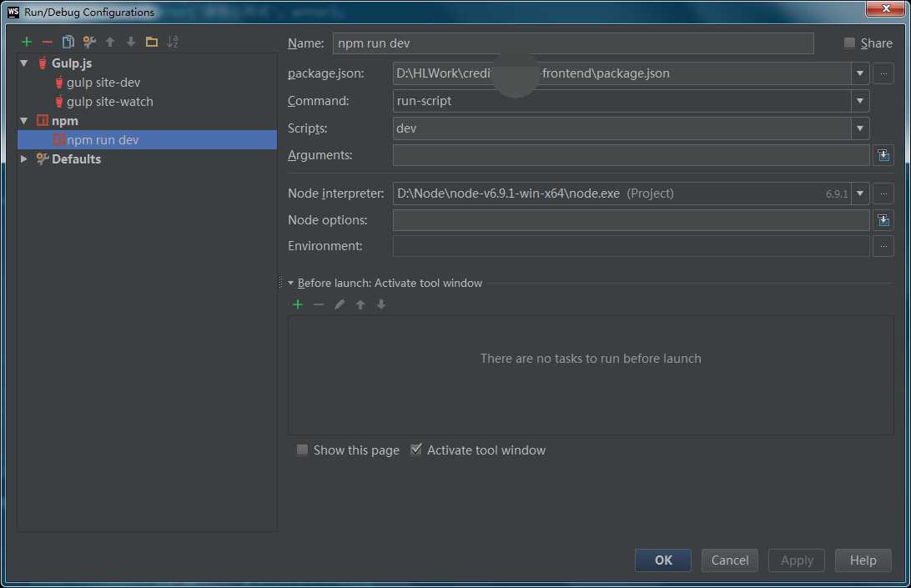This screenshot has width=911, height=588.
Task: Open the package.json dropdown arrow
Action: click(x=860, y=73)
